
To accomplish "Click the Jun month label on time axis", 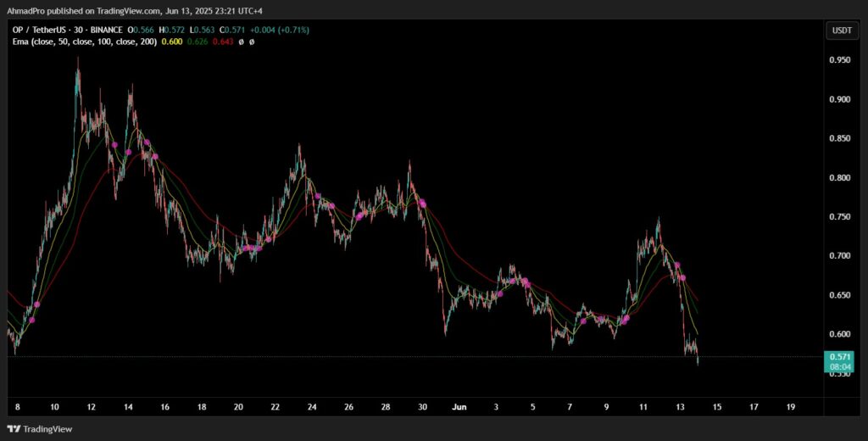I will tap(459, 407).
